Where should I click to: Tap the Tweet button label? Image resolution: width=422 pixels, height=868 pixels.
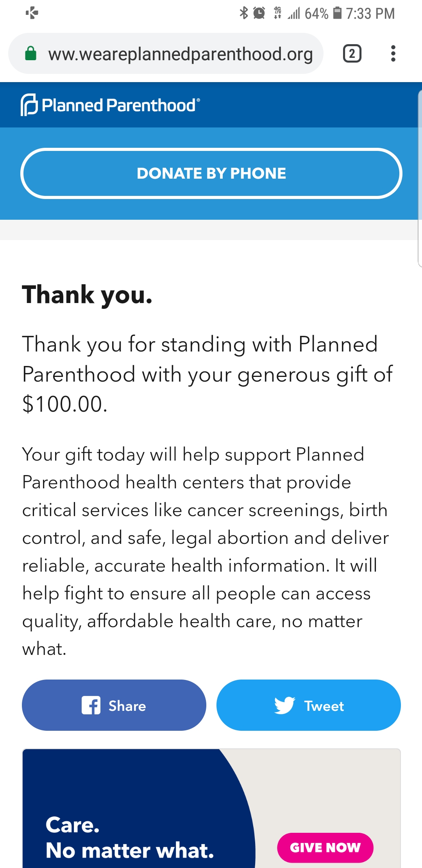coord(324,706)
